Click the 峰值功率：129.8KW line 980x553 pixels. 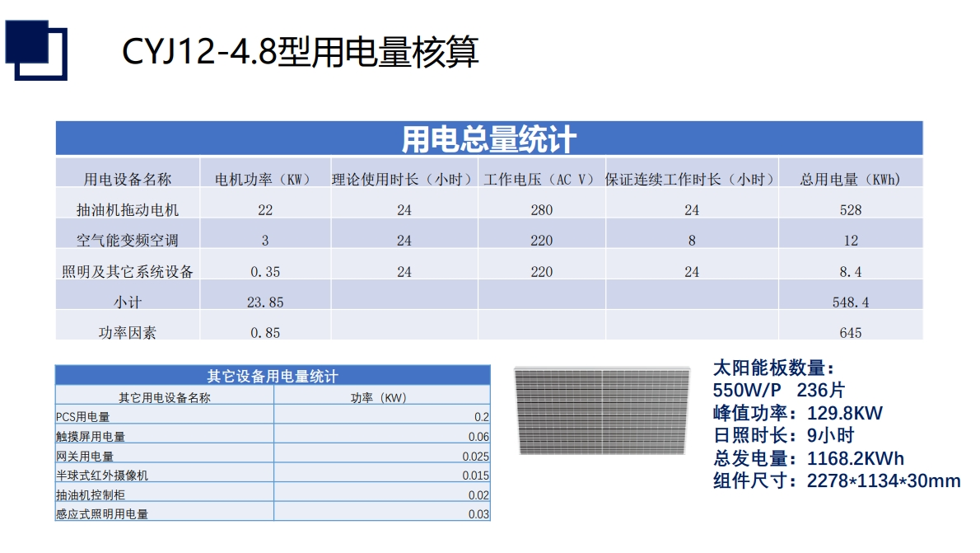[797, 413]
